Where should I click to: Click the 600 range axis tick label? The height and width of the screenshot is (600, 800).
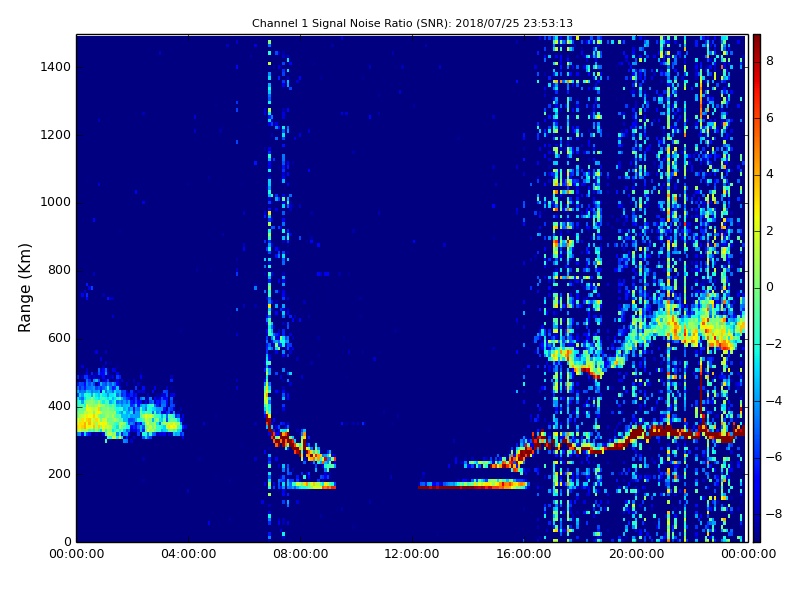click(x=59, y=338)
